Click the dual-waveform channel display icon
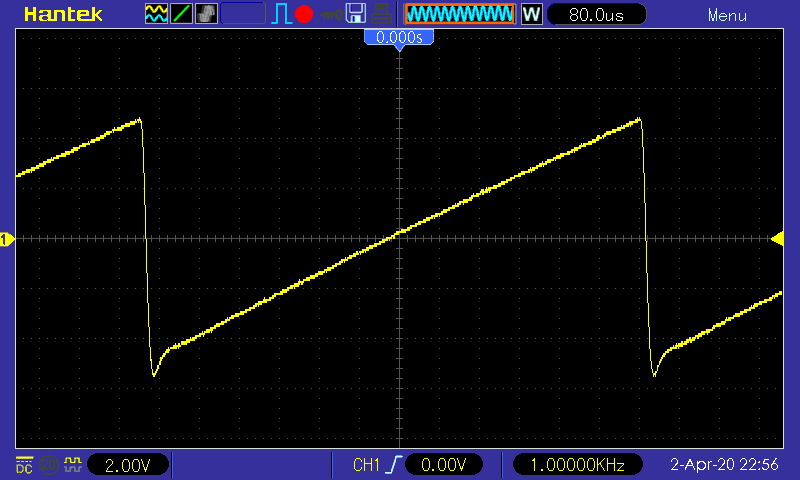The height and width of the screenshot is (480, 800). [x=156, y=14]
